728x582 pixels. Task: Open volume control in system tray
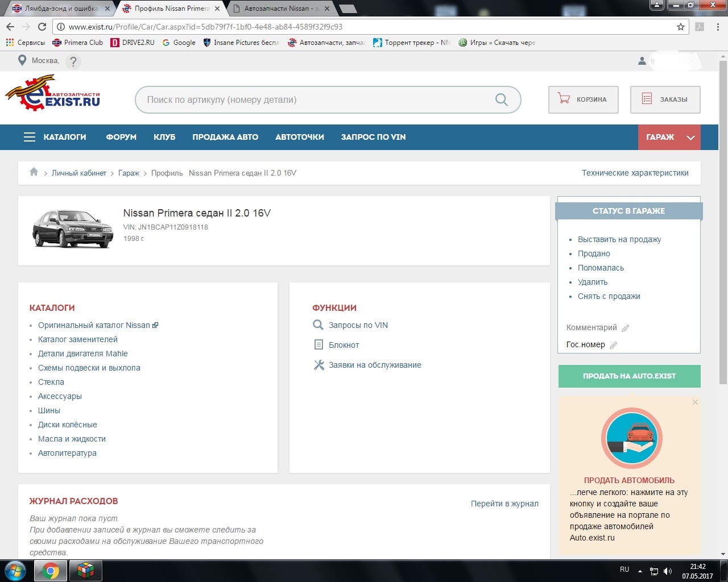tap(668, 571)
